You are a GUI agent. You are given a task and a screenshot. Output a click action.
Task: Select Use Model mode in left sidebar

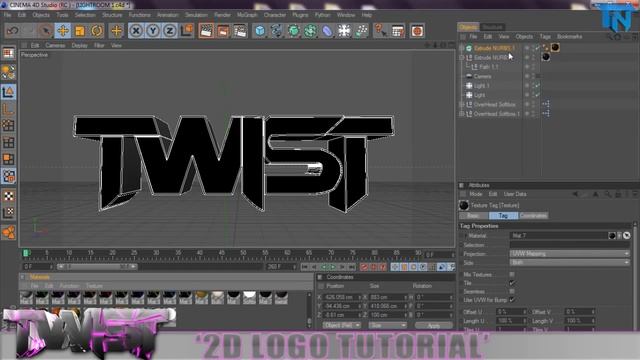(8, 92)
